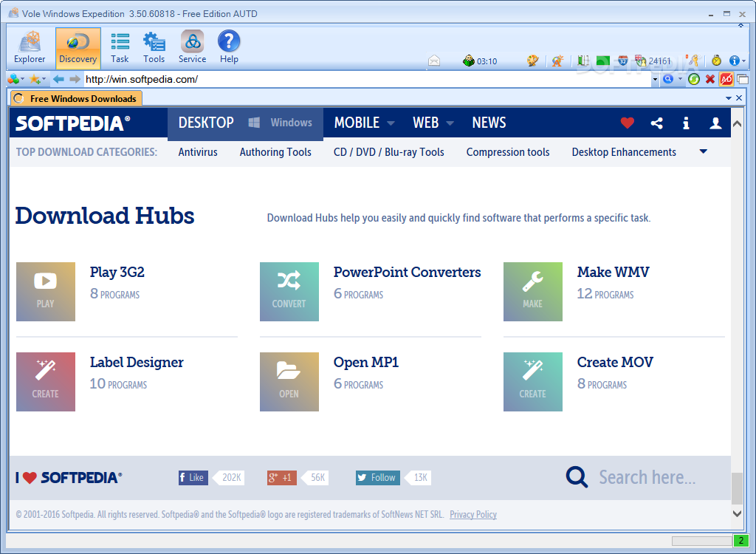
Task: Open the Authoring Tools category
Action: [x=275, y=152]
